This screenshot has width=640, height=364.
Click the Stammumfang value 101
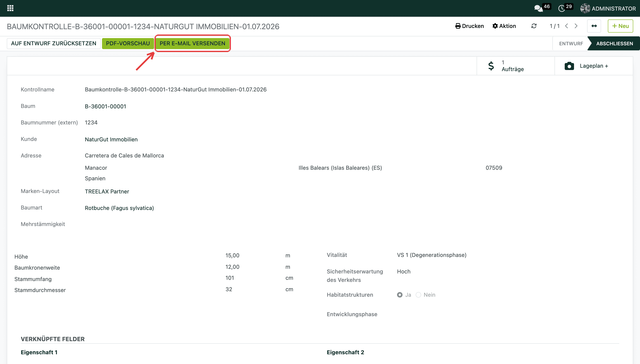tap(230, 278)
